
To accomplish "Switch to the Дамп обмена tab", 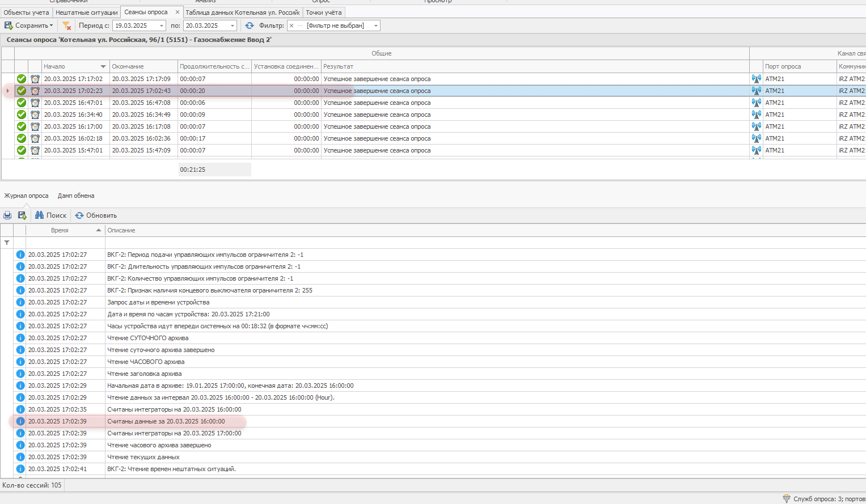I will tap(76, 196).
